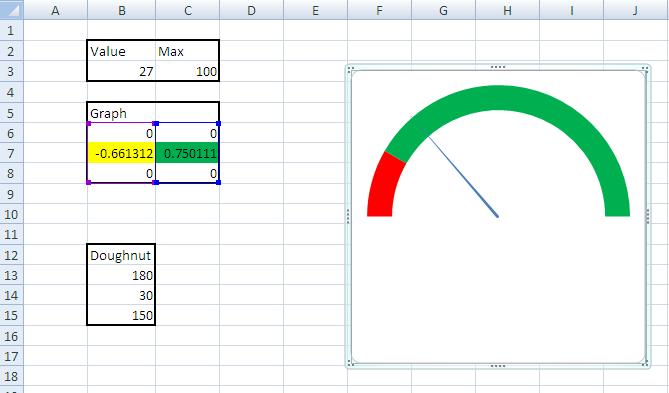Click the 'Value' label cell
Viewport: 669px width, 393px height.
[122, 51]
